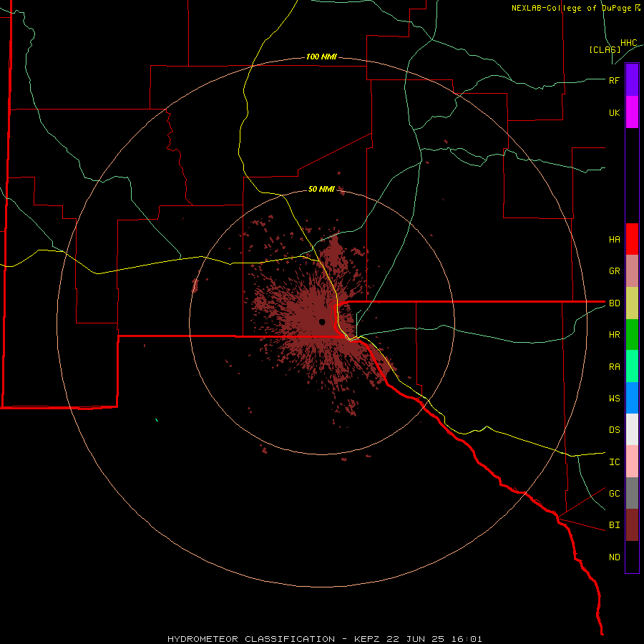The height and width of the screenshot is (644, 644).
Task: Click the GR legend label
Action: click(x=614, y=271)
